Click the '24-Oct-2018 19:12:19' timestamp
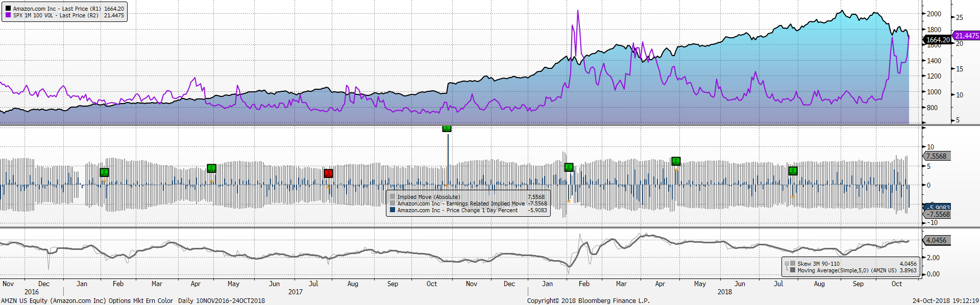Viewport: 980px width, 305px height. [x=945, y=301]
